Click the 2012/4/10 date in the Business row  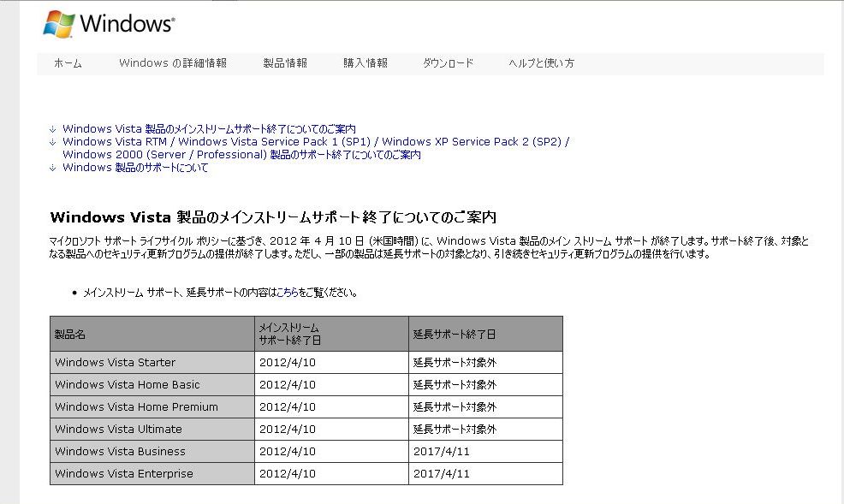[x=288, y=452]
